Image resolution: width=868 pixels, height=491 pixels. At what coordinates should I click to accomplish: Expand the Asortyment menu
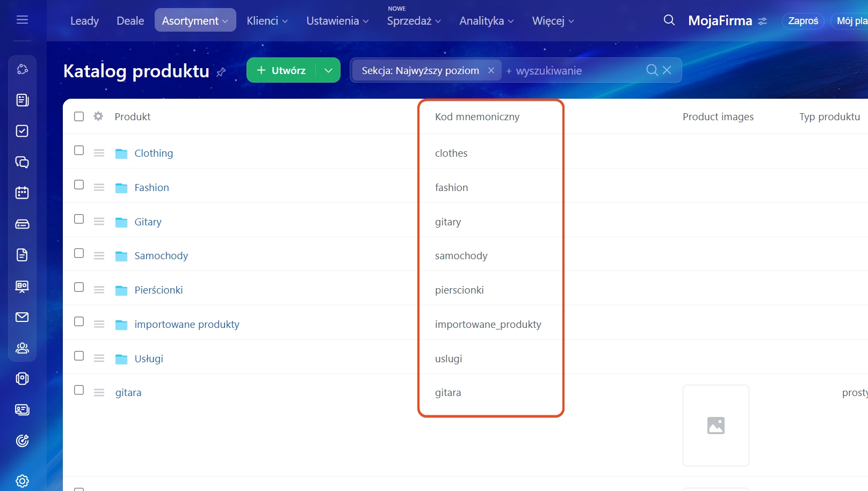[x=195, y=21]
